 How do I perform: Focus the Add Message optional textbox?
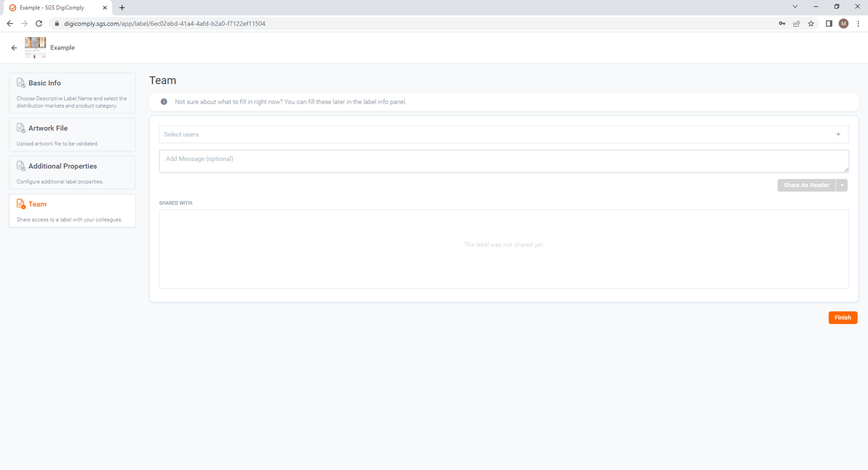click(503, 161)
